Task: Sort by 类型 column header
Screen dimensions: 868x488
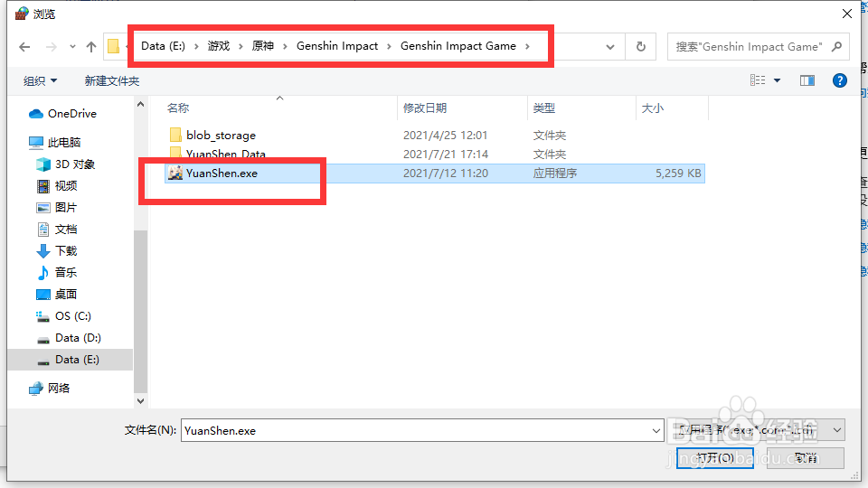Action: (543, 108)
